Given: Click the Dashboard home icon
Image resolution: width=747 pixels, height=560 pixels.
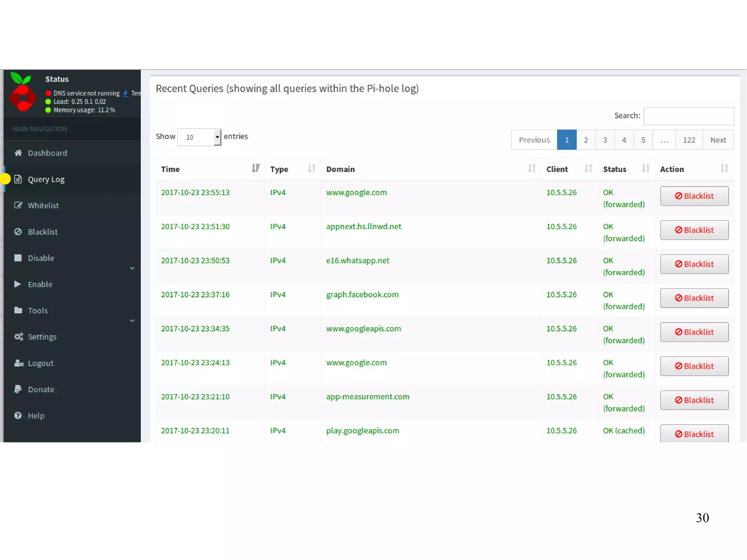Looking at the screenshot, I should [18, 153].
